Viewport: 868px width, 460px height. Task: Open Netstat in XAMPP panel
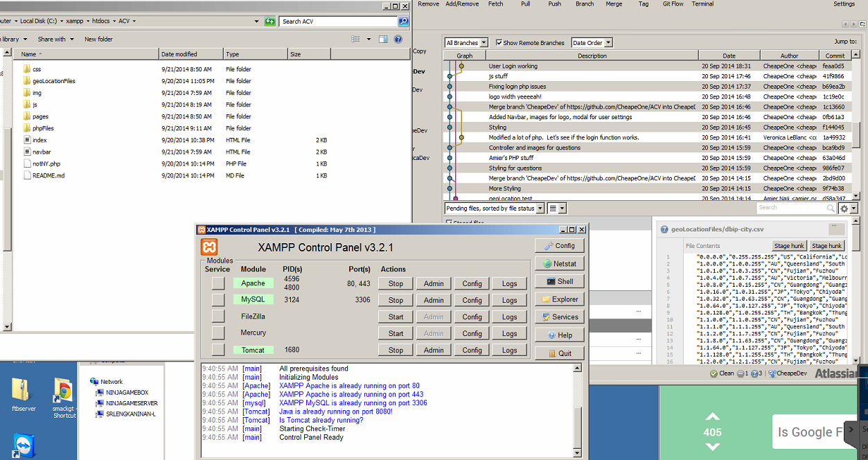pyautogui.click(x=560, y=263)
